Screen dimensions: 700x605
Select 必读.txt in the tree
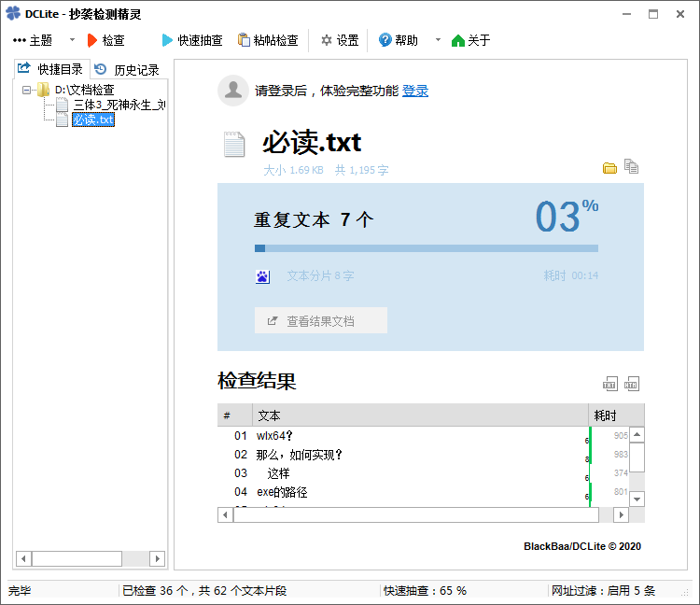click(93, 120)
